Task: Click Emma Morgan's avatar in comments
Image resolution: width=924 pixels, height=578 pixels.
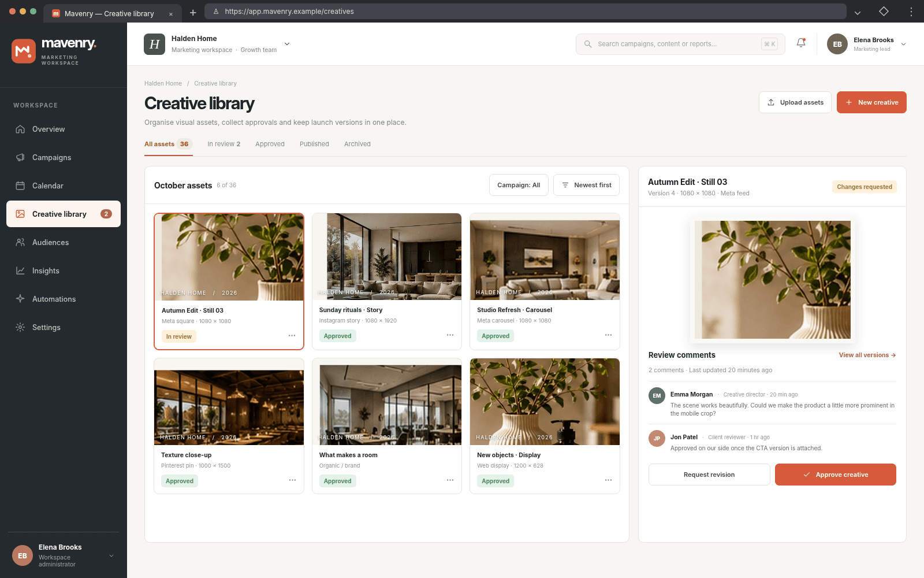Action: pos(657,396)
